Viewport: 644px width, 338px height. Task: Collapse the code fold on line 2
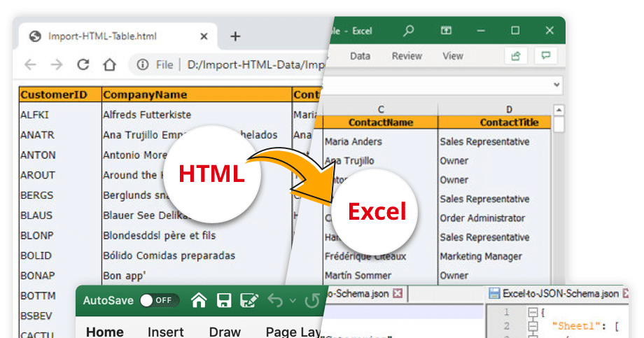pos(533,327)
